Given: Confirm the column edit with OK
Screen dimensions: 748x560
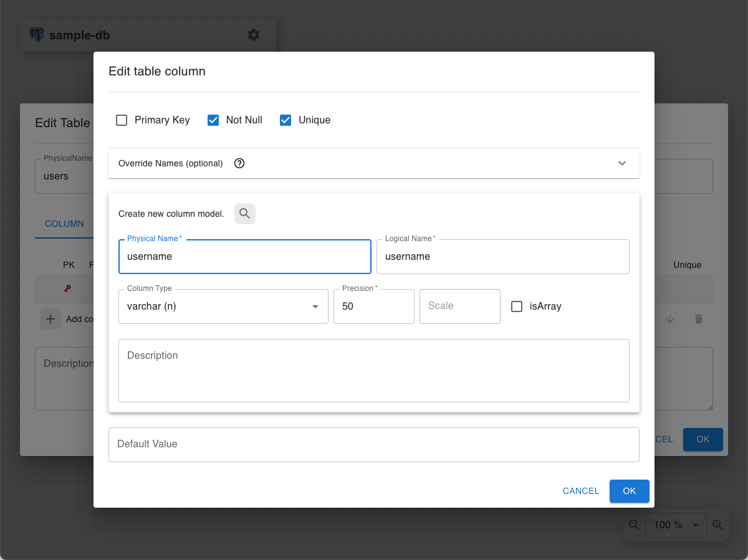Looking at the screenshot, I should tap(630, 491).
